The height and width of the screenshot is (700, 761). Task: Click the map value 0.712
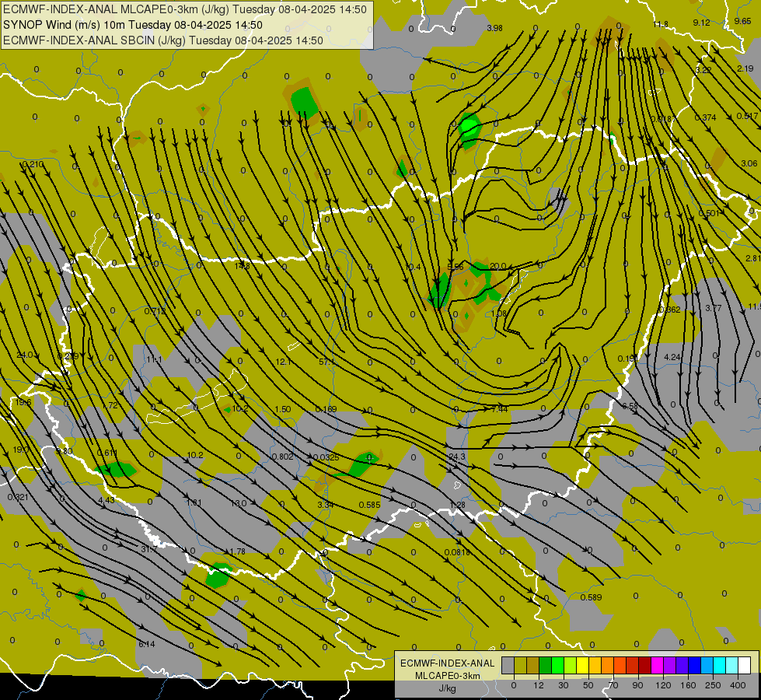[x=155, y=310]
